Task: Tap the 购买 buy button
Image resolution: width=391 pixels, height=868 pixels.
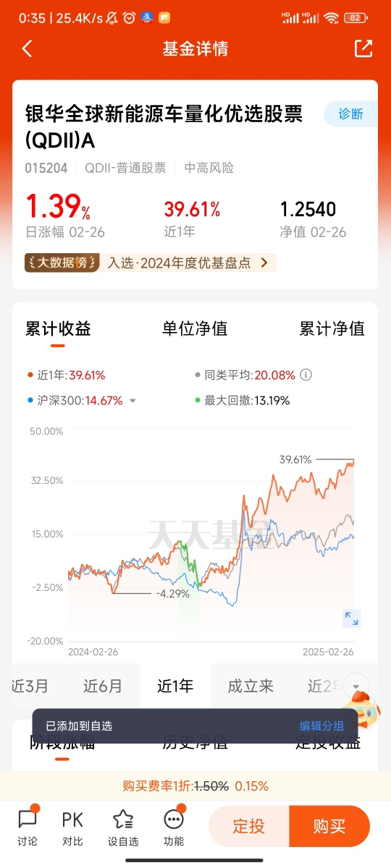Action: click(329, 826)
